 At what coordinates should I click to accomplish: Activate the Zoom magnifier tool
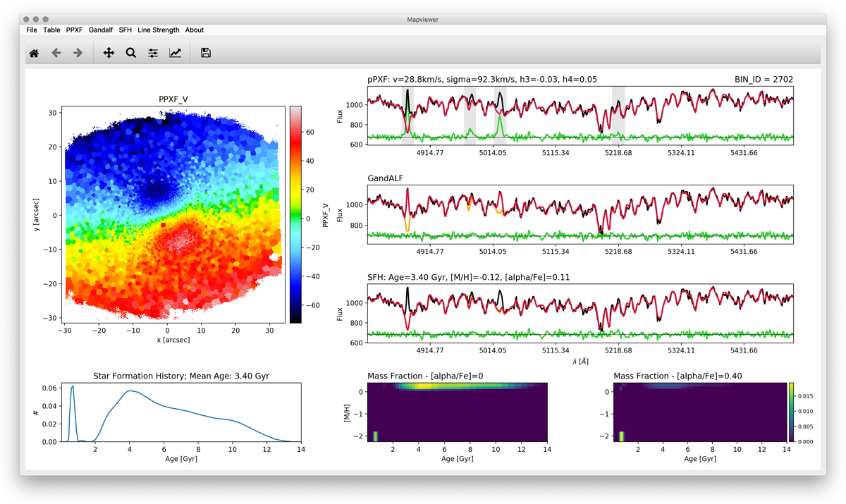pos(130,53)
